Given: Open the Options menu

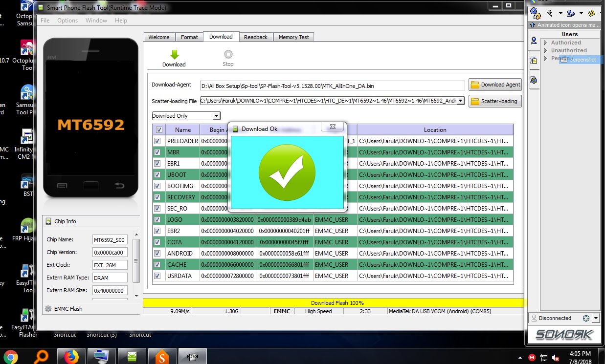Looking at the screenshot, I should tap(67, 21).
